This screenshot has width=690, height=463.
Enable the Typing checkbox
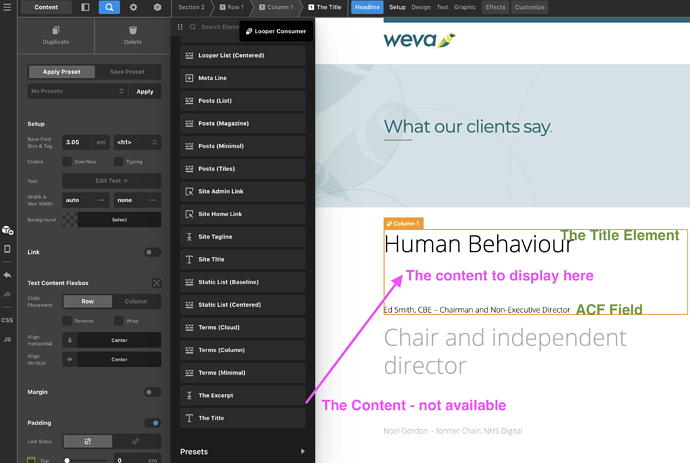[118, 162]
